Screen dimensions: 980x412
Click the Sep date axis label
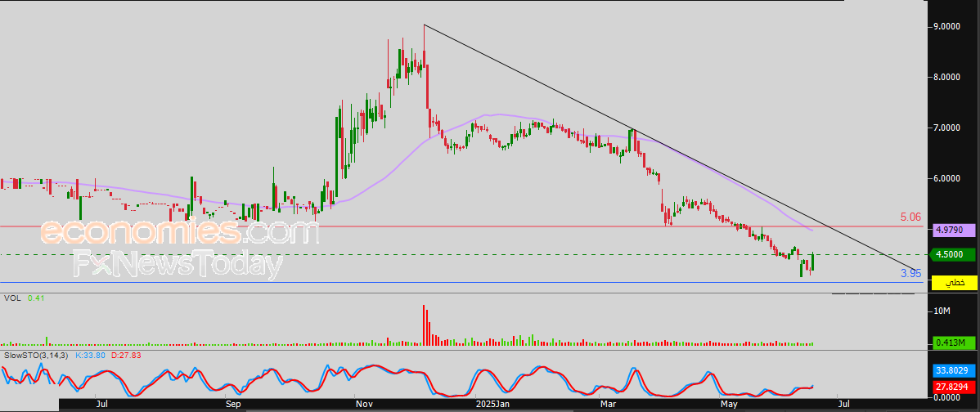[232, 405]
